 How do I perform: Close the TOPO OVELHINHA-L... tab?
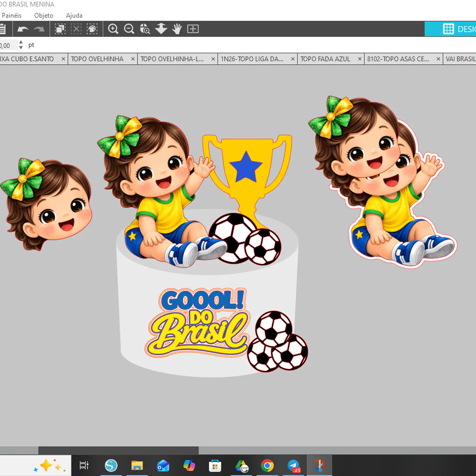point(213,59)
